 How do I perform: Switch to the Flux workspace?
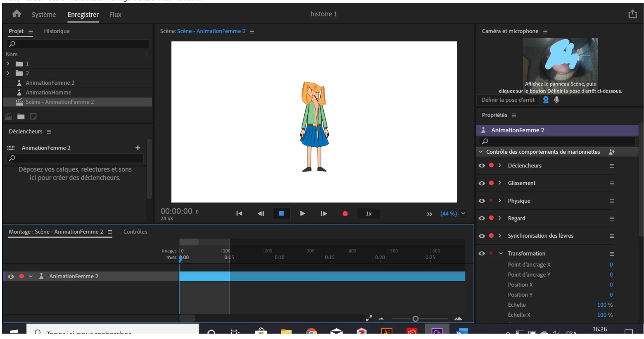pyautogui.click(x=115, y=15)
